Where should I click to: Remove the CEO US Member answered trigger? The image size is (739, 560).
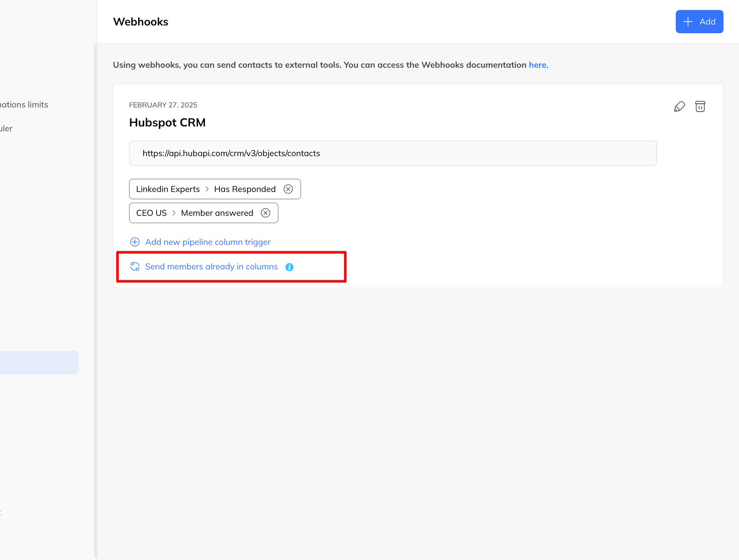click(x=266, y=213)
